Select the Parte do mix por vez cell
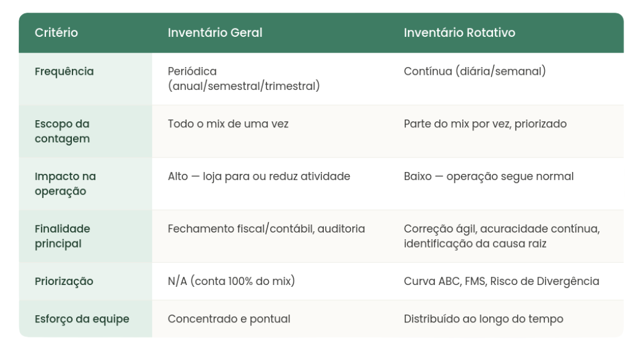Viewport: 644px width, 349px height. pyautogui.click(x=485, y=124)
